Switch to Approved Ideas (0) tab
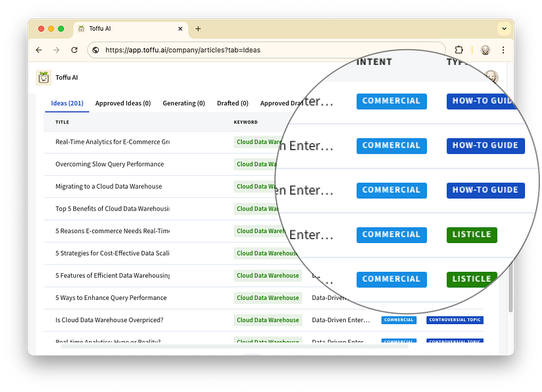542x392 pixels. pos(123,103)
